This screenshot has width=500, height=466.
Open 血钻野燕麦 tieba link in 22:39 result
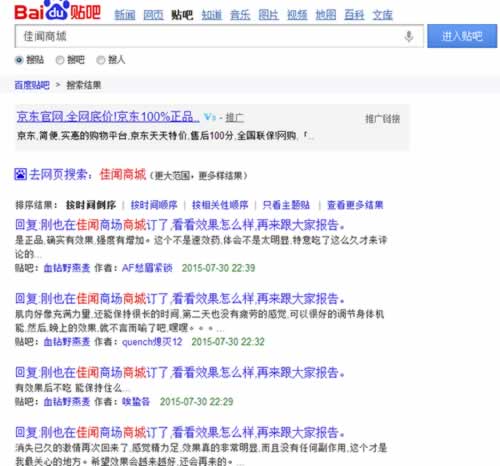tap(67, 268)
